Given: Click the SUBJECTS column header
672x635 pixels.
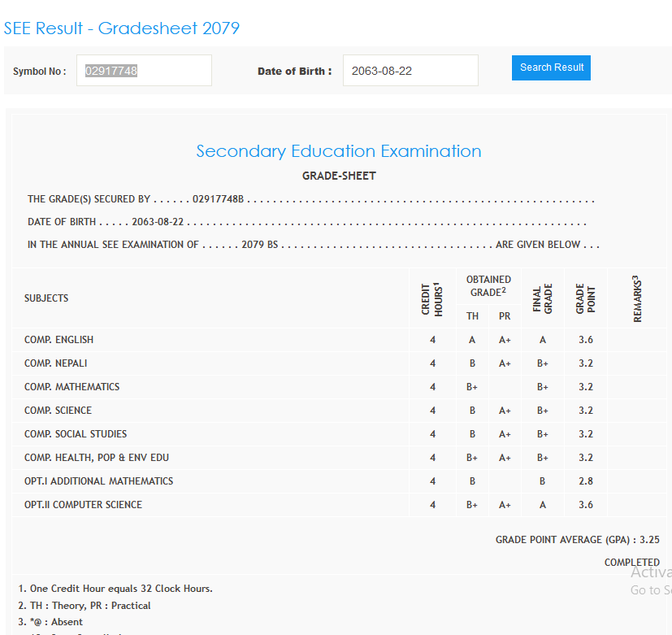Looking at the screenshot, I should click(x=46, y=298).
